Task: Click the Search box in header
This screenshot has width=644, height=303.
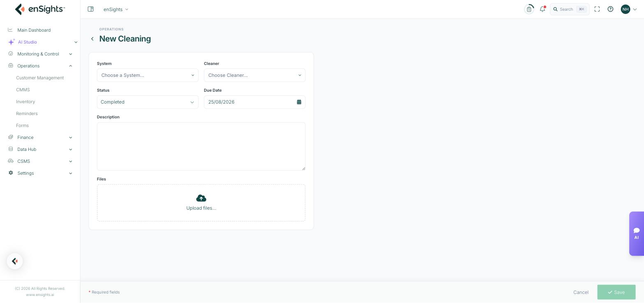Action: tap(570, 9)
